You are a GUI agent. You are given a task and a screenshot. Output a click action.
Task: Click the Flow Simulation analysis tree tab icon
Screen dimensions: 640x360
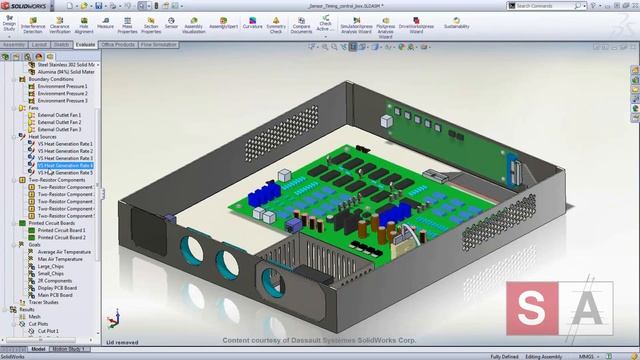coord(50,57)
